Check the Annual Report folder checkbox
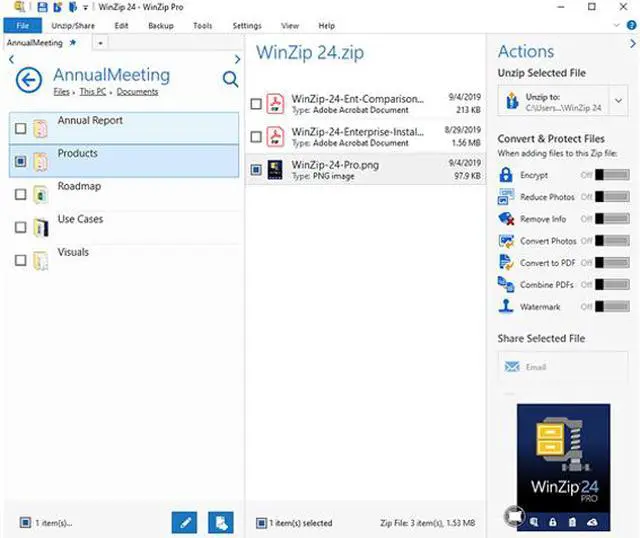 coord(20,129)
